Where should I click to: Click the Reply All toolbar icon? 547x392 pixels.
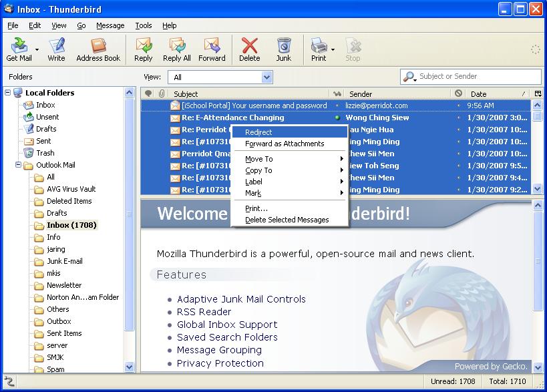click(x=177, y=49)
